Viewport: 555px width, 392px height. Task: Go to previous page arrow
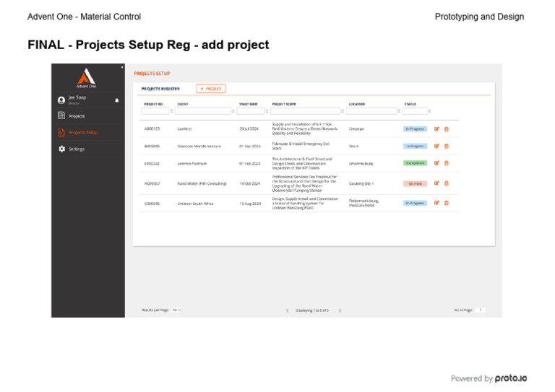(x=287, y=310)
